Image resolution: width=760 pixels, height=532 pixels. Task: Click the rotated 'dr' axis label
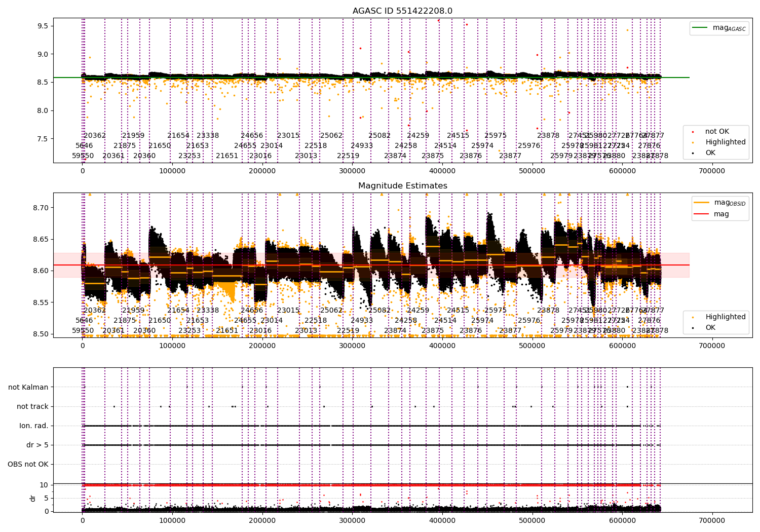point(33,498)
